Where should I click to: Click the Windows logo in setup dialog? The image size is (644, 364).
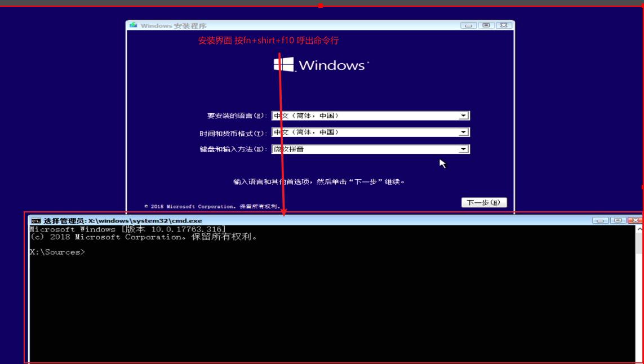point(284,64)
